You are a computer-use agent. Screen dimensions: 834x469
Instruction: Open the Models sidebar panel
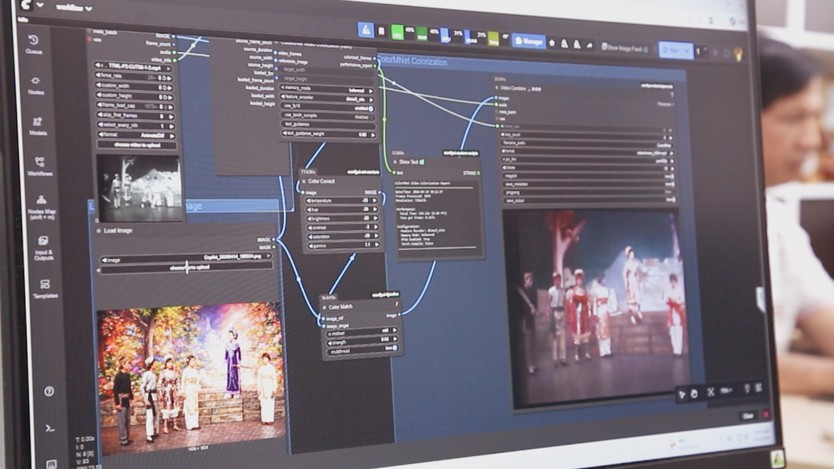(37, 126)
